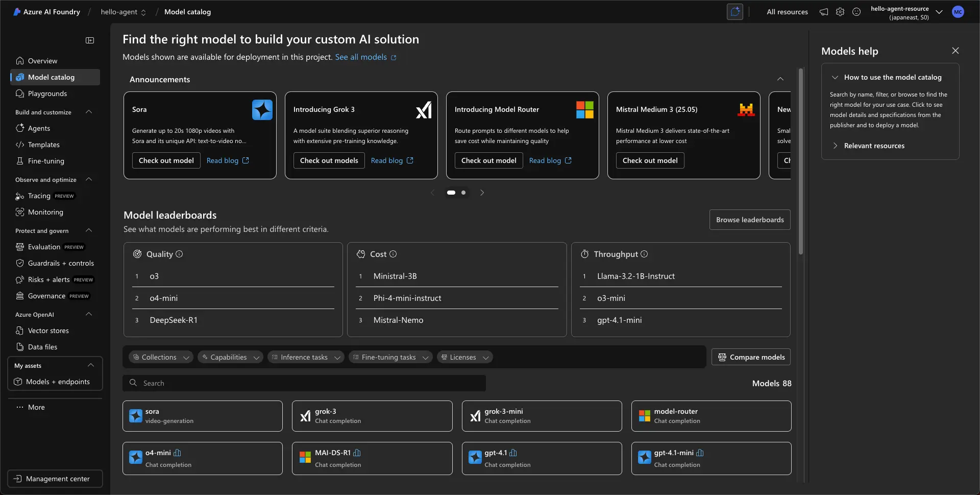Viewport: 980px width, 495px height.
Task: Click the Cost info icon
Action: [393, 254]
